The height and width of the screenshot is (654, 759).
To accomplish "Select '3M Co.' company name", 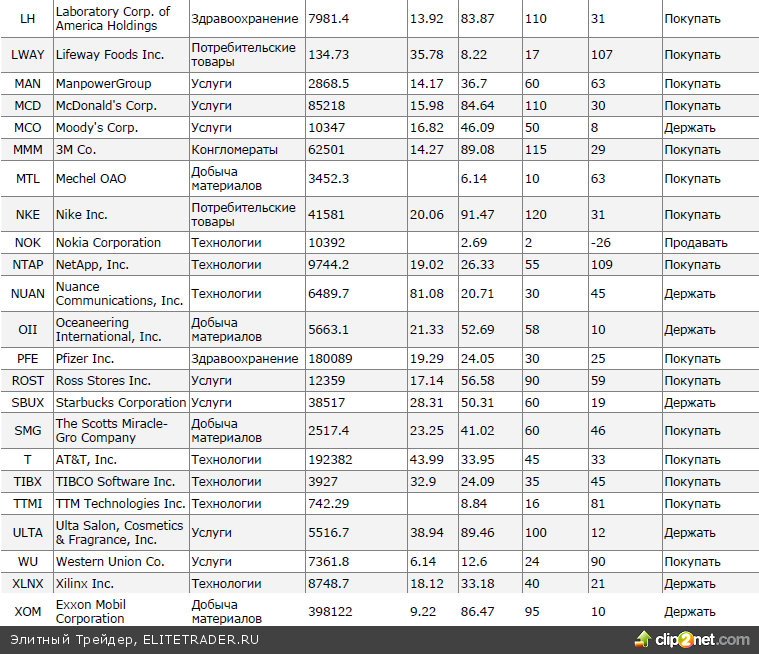I will [x=76, y=150].
